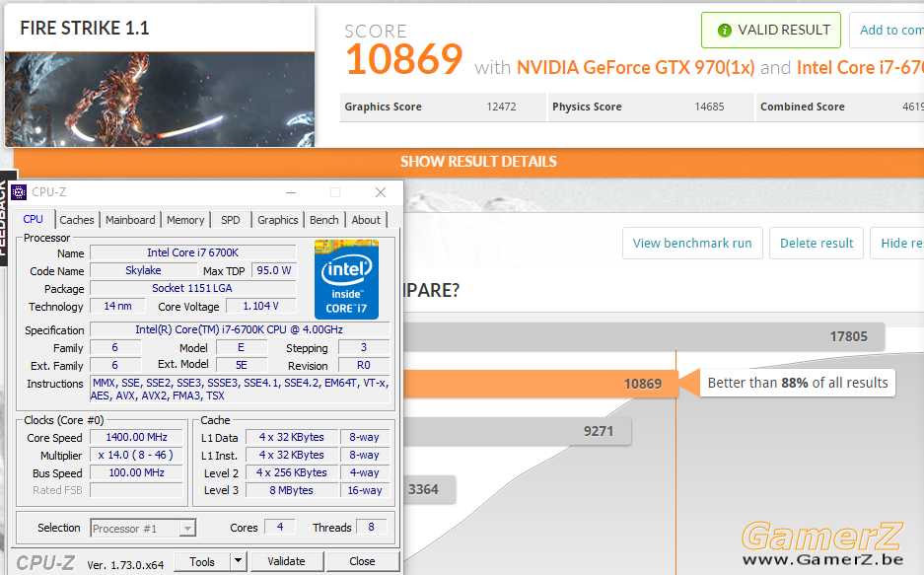
Task: Click the orange 10869 score bar
Action: point(539,384)
